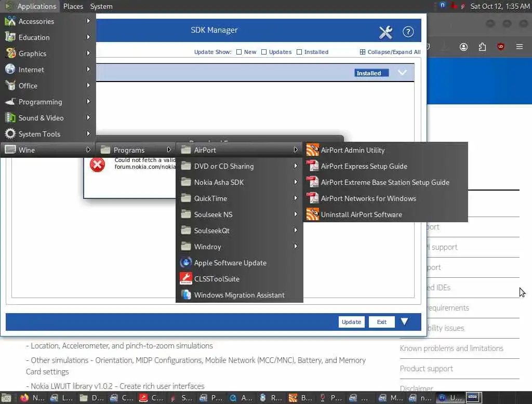Expand DVD or CD Sharing folder
532x404 pixels.
[239, 166]
